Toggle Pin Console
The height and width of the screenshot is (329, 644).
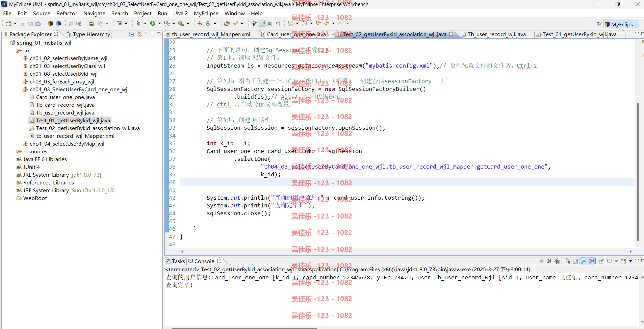pos(601,261)
